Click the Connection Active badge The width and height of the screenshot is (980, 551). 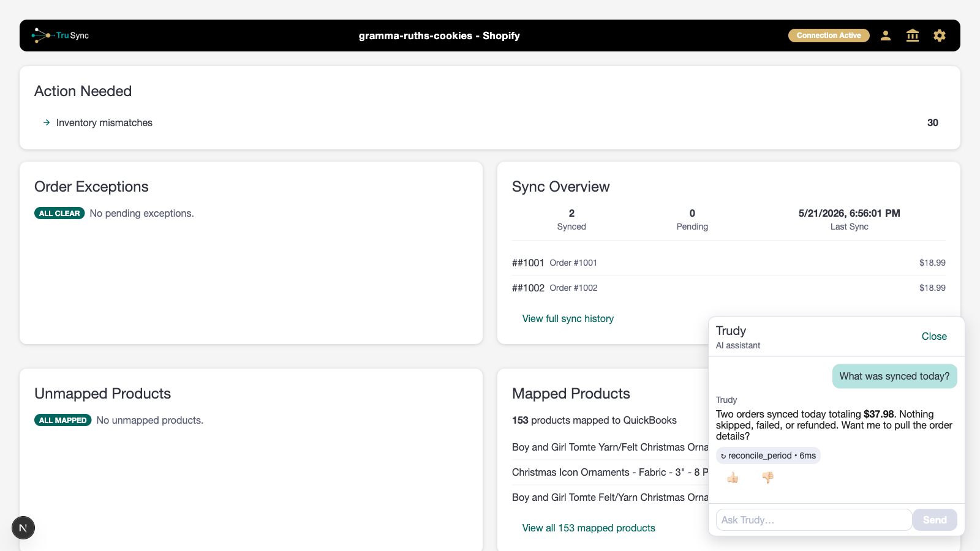point(829,36)
